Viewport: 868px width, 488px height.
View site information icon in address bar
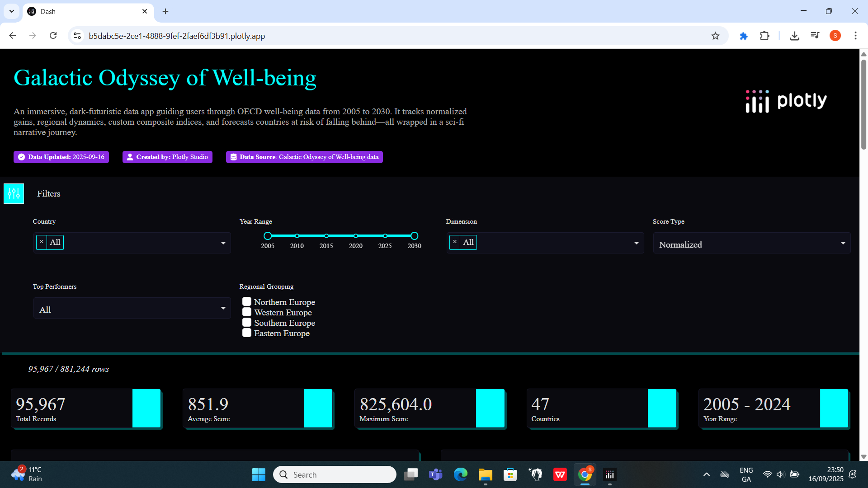[77, 36]
